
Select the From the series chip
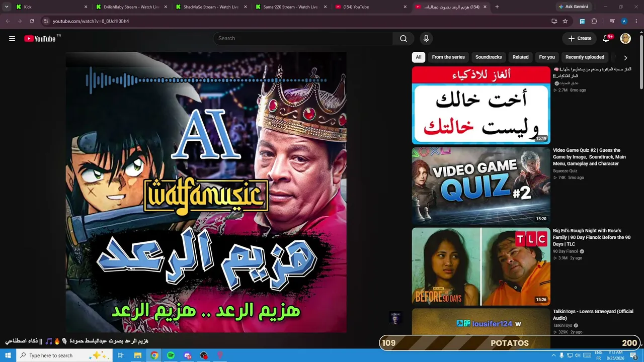(448, 57)
